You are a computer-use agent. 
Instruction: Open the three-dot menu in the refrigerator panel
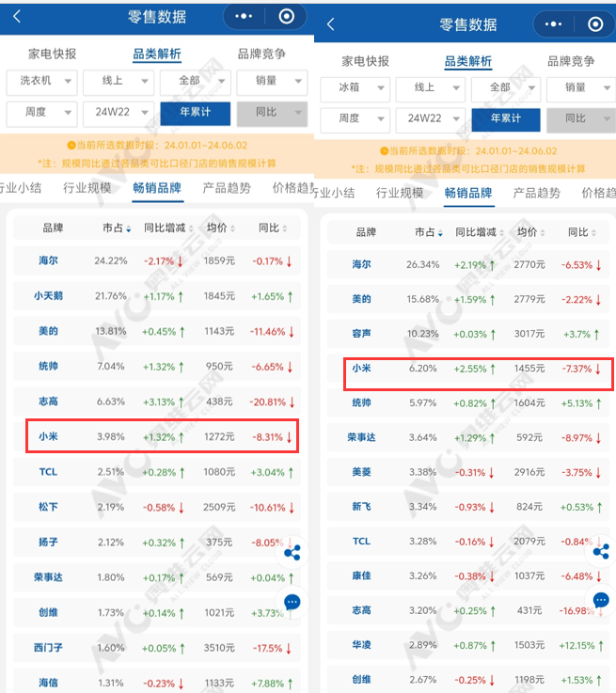(x=553, y=24)
